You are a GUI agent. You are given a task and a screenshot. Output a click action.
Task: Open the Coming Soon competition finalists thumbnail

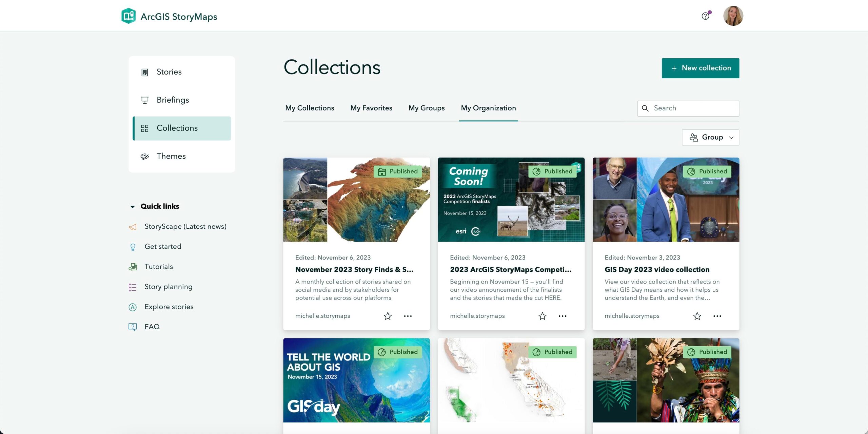click(511, 200)
